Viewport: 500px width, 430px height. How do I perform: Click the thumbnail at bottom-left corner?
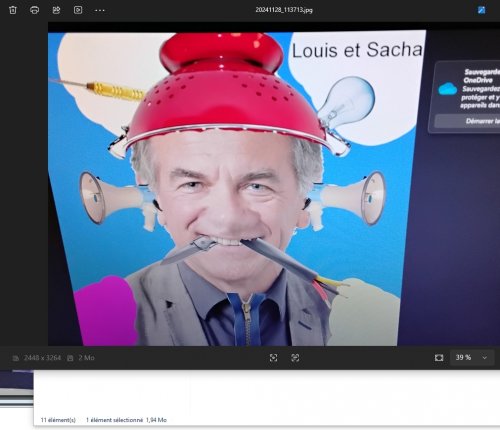16,388
